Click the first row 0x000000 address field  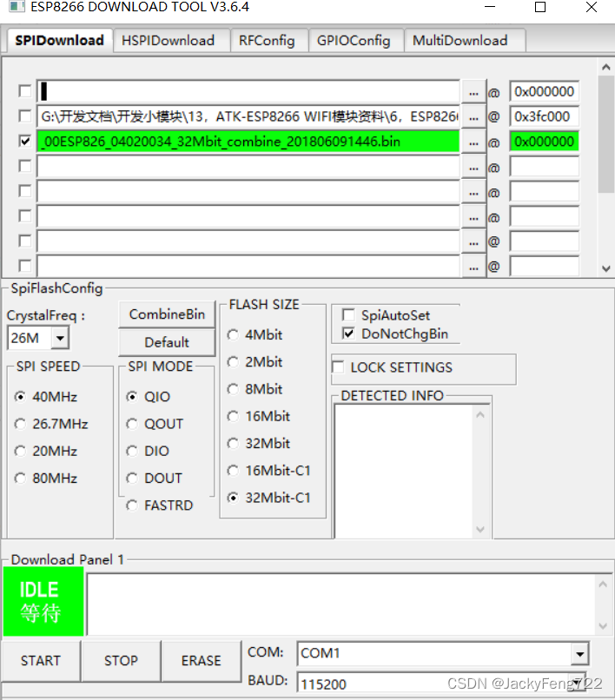544,91
